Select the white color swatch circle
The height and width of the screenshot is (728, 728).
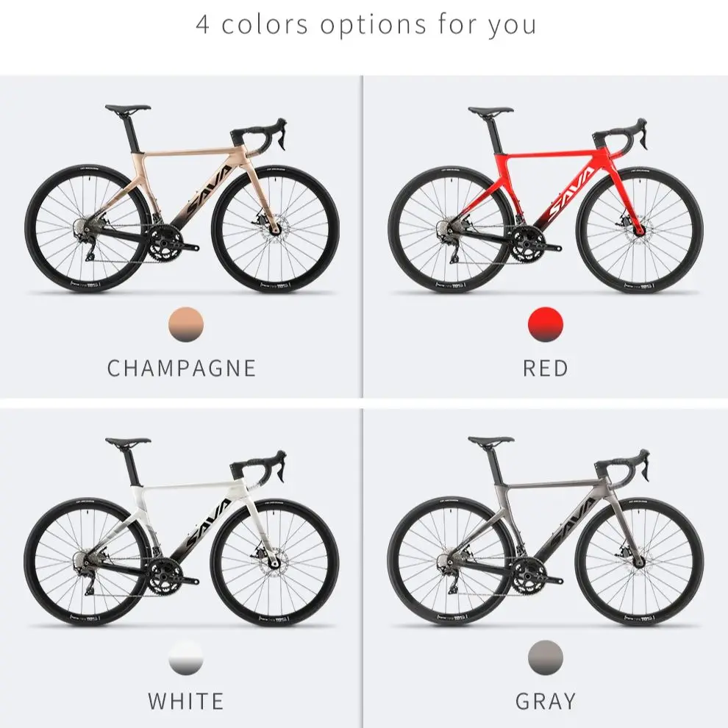[186, 658]
